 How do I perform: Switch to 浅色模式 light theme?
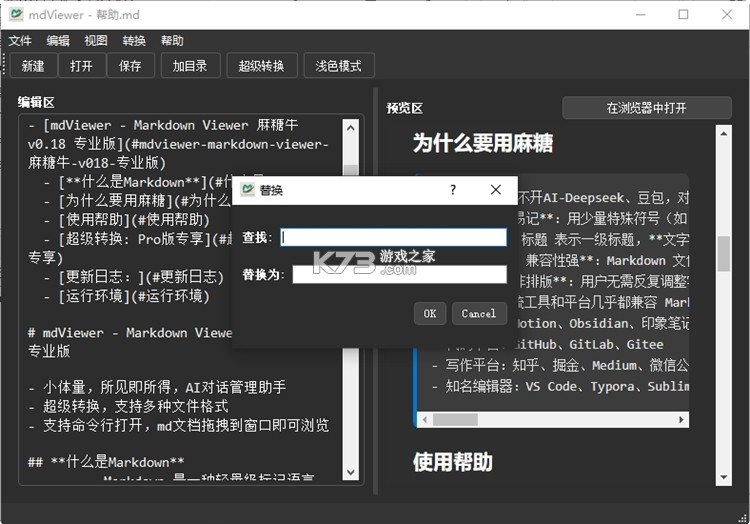click(338, 66)
